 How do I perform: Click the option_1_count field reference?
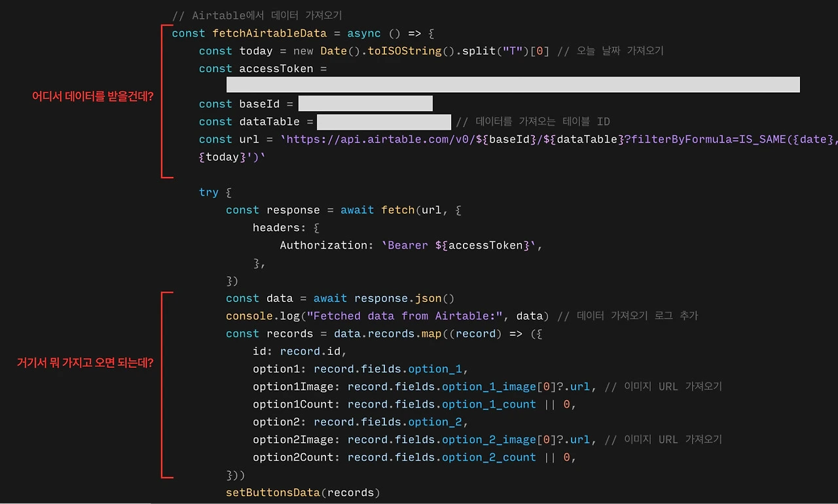(488, 405)
